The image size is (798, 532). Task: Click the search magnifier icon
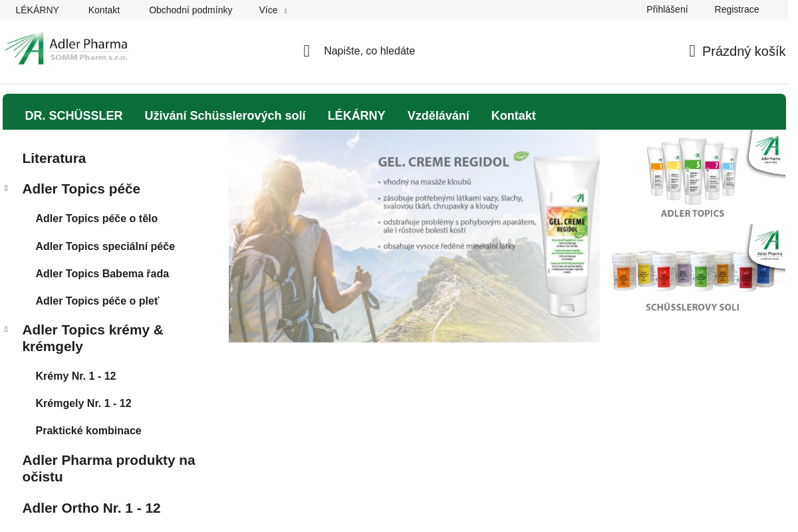[307, 51]
